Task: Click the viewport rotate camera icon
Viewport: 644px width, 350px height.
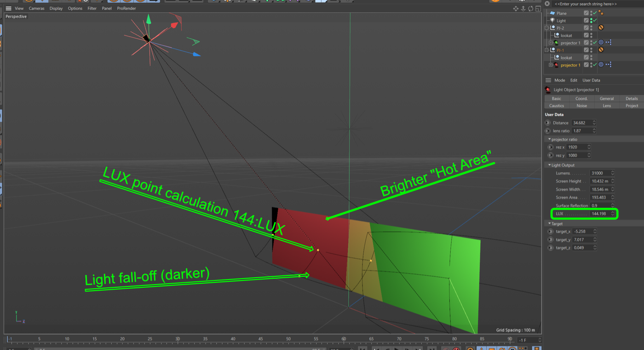Action: (530, 9)
